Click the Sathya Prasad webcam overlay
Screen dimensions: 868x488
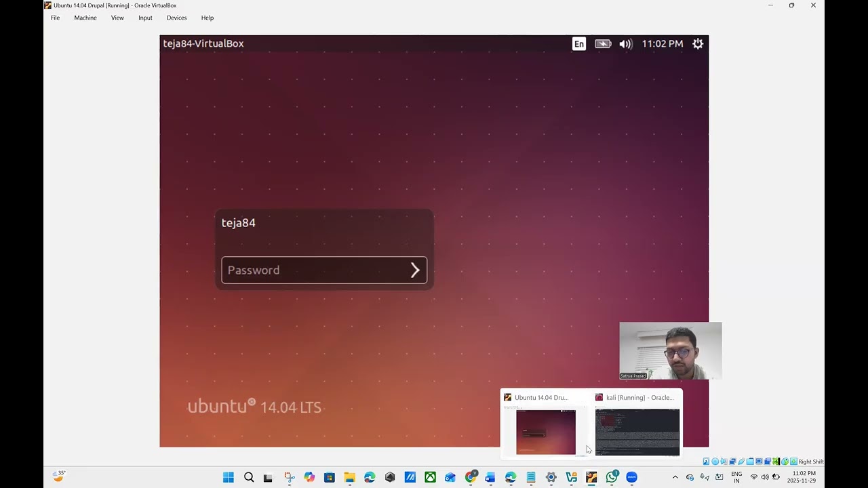(671, 350)
